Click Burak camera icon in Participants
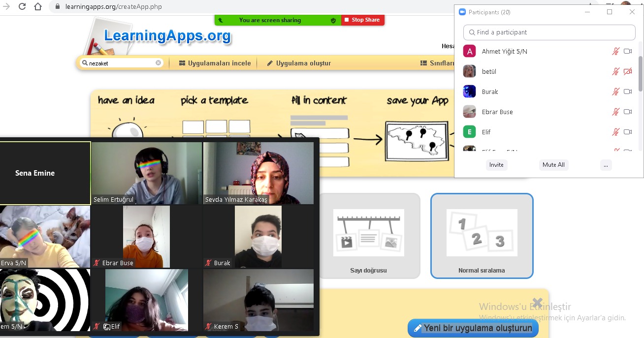Image resolution: width=644 pixels, height=338 pixels. tap(628, 92)
